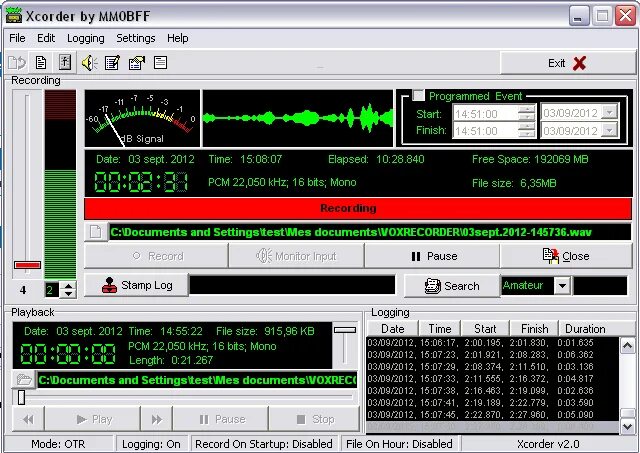Click the disabled Record button

[x=156, y=256]
